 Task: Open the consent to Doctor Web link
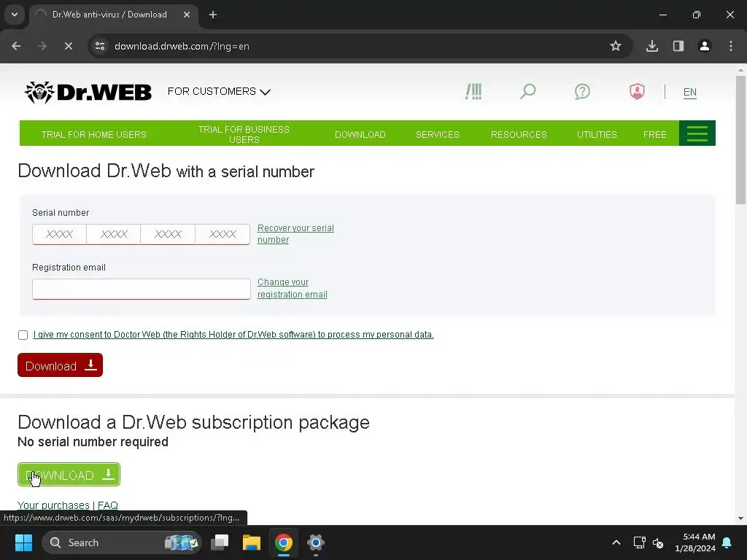point(233,335)
